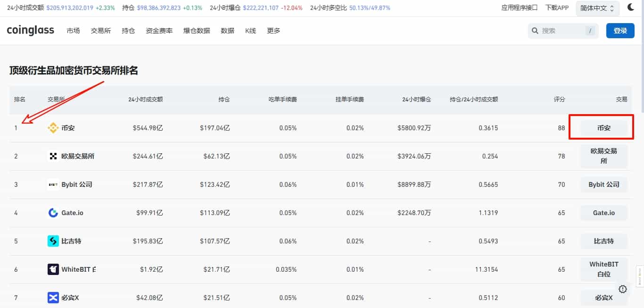The image size is (644, 308).
Task: Click the Binance (币安) exchange logo
Action: point(53,127)
